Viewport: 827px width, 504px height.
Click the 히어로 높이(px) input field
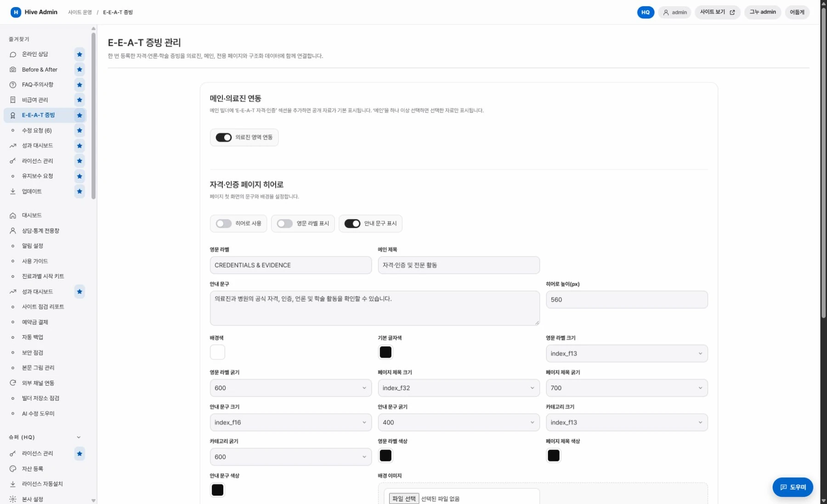click(x=627, y=300)
